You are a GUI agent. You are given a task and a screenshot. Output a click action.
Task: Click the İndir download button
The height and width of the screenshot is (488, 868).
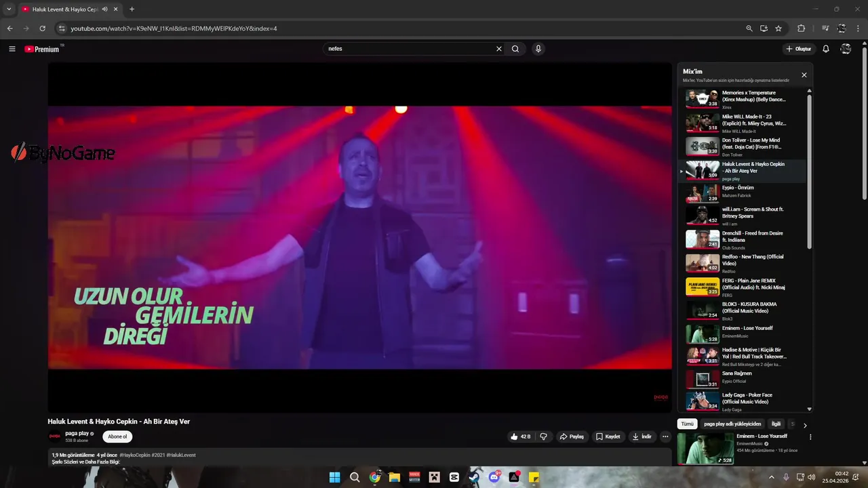pos(642,436)
